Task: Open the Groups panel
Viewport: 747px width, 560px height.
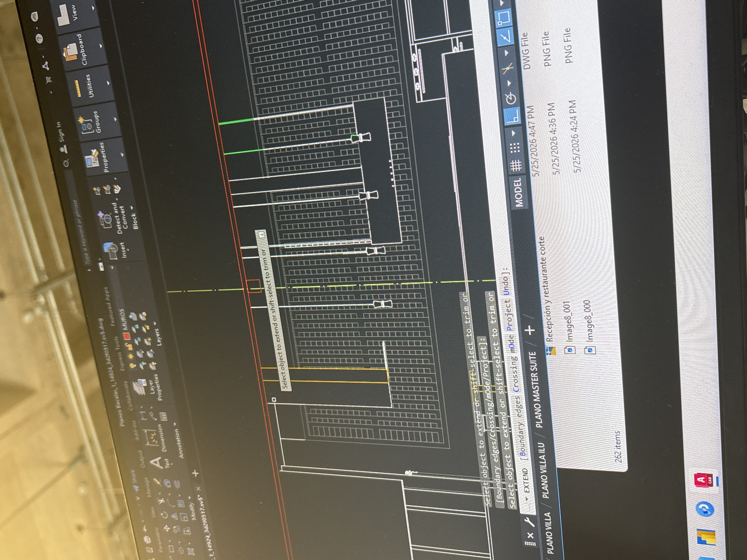Action: (x=89, y=122)
